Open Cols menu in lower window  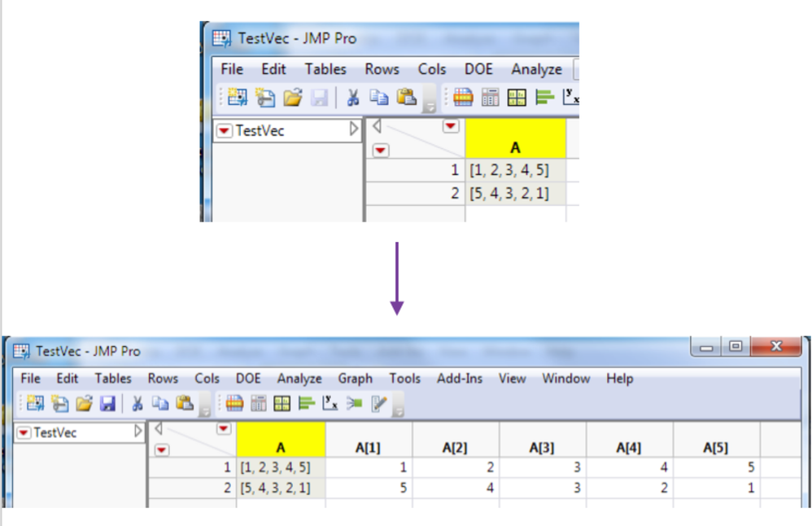[x=207, y=379]
